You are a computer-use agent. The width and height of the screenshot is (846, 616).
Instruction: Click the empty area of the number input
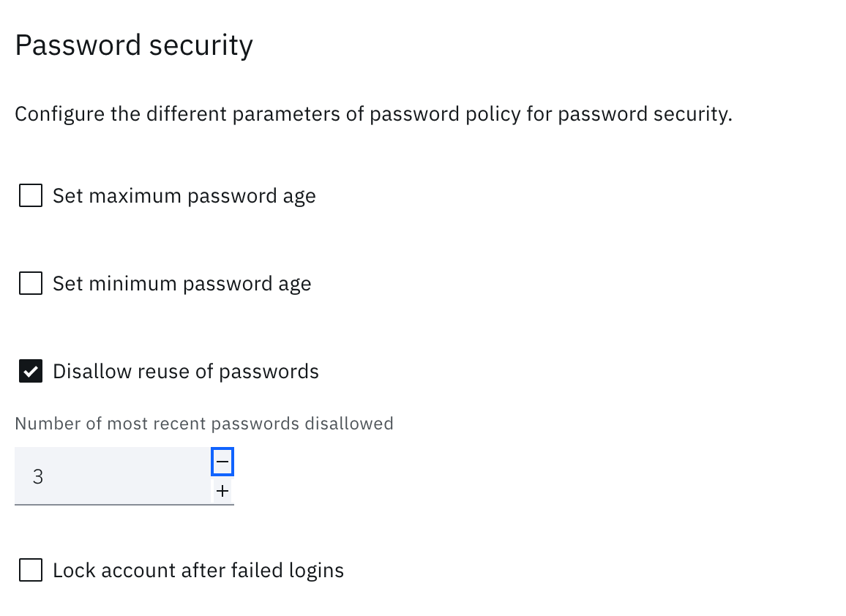coord(132,476)
